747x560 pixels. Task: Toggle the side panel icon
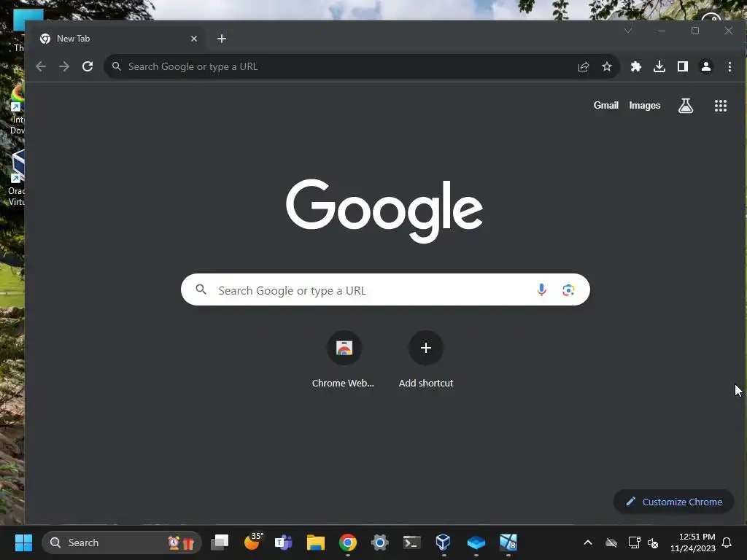(x=683, y=66)
